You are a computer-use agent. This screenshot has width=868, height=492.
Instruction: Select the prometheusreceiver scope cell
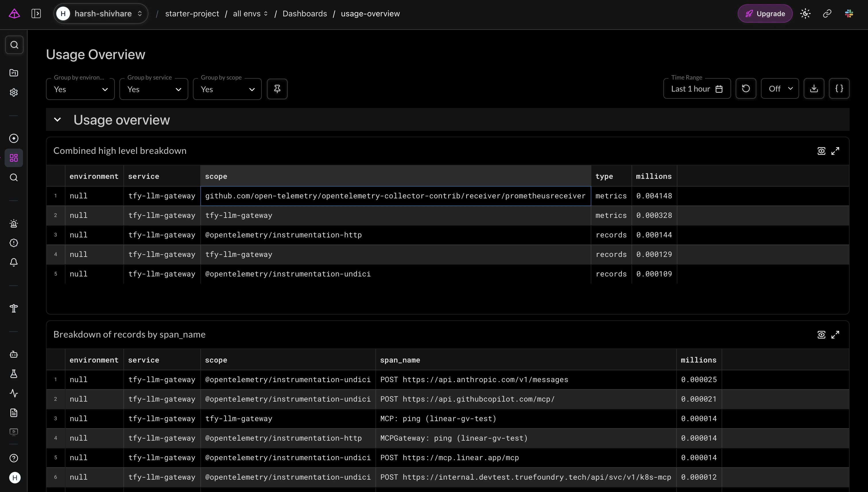click(396, 196)
